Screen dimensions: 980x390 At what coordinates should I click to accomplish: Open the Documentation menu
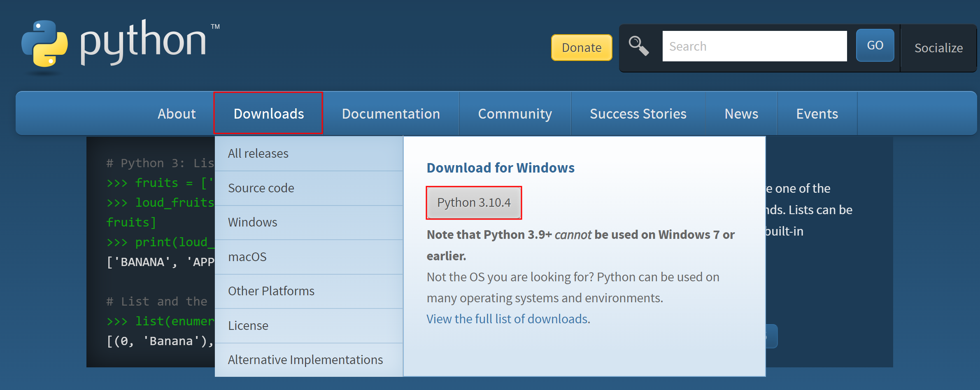[391, 114]
